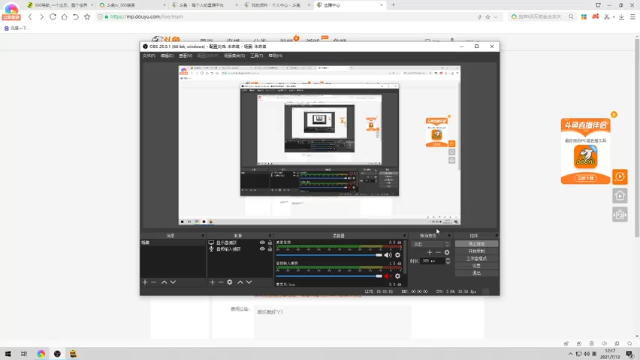640x360 pixels.
Task: Adjust the transition duration stepper arrows
Action: pyautogui.click(x=448, y=261)
